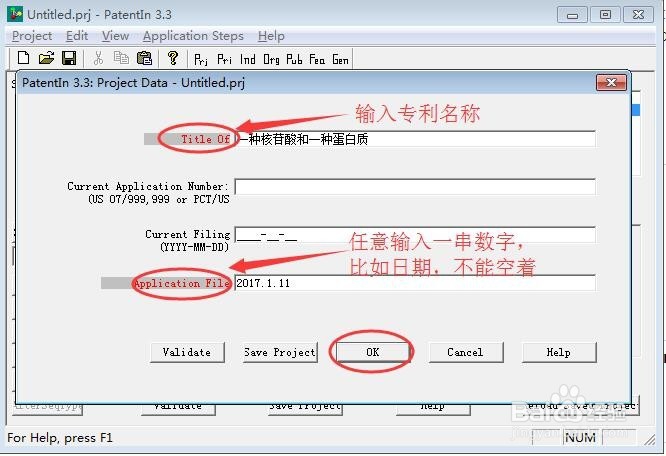Click the Help button in dialog
The width and height of the screenshot is (666, 456).
(559, 352)
